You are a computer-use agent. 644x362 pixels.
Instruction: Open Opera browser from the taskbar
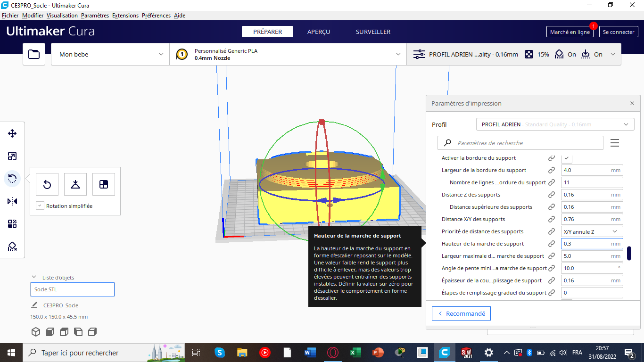pyautogui.click(x=332, y=353)
